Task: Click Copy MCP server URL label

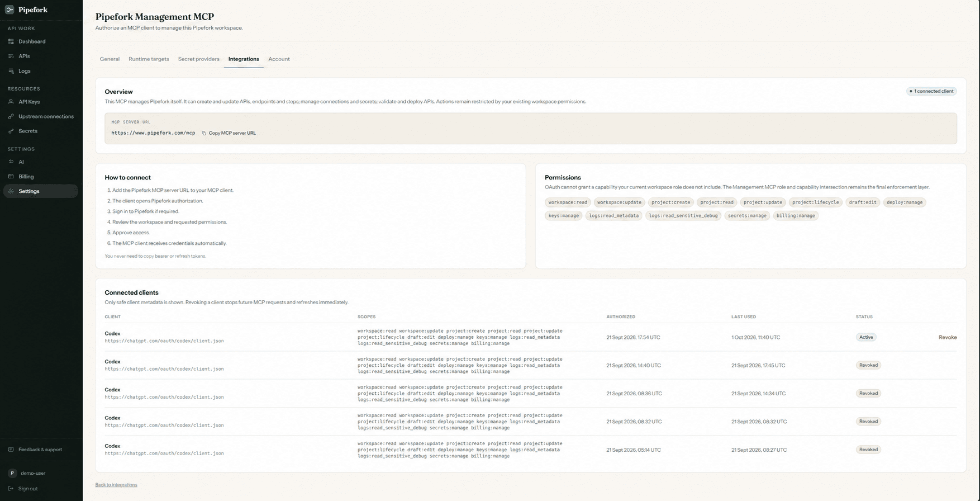Action: pyautogui.click(x=232, y=133)
